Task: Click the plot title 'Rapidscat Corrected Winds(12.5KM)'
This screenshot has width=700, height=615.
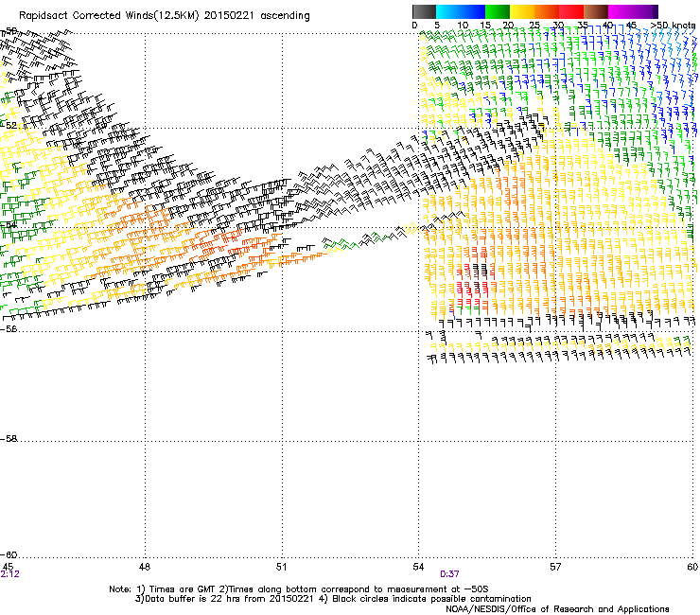Action: [109, 16]
